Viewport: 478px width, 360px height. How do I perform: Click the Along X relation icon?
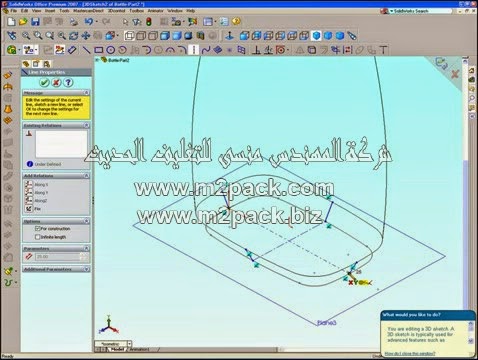click(x=29, y=184)
